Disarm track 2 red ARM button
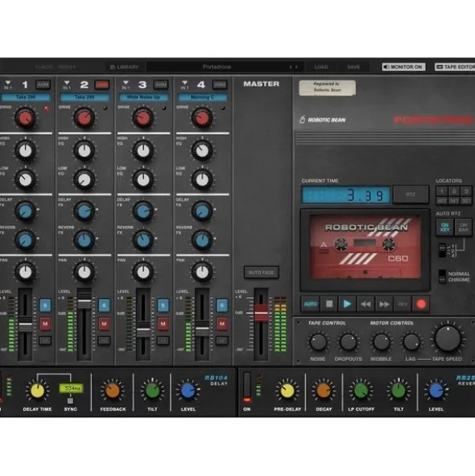Image resolution: width=475 pixels, height=476 pixels. (102, 85)
